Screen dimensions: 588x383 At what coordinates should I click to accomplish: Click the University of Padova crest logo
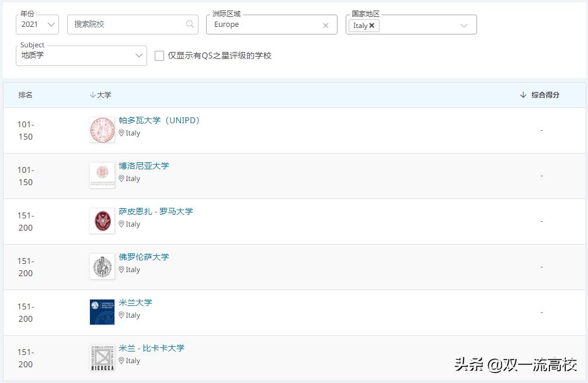pos(102,130)
